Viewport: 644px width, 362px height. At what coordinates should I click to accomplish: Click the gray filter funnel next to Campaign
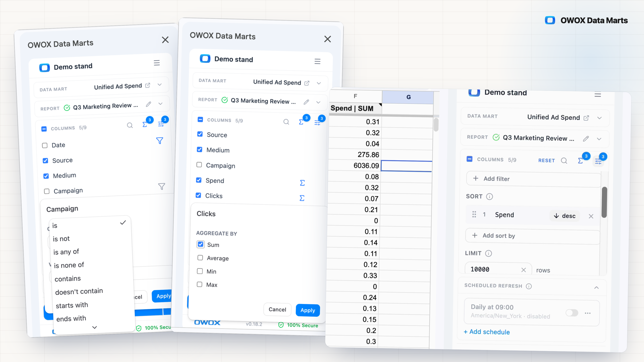pyautogui.click(x=162, y=186)
